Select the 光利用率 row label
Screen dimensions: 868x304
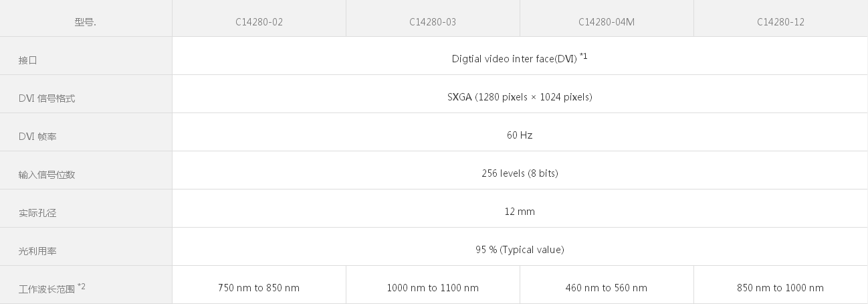pos(37,251)
